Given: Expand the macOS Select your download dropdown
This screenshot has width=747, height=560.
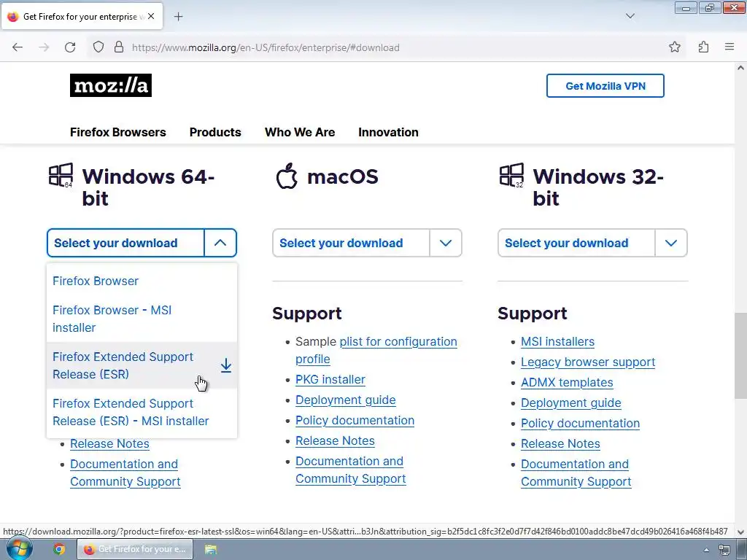Looking at the screenshot, I should tap(367, 243).
